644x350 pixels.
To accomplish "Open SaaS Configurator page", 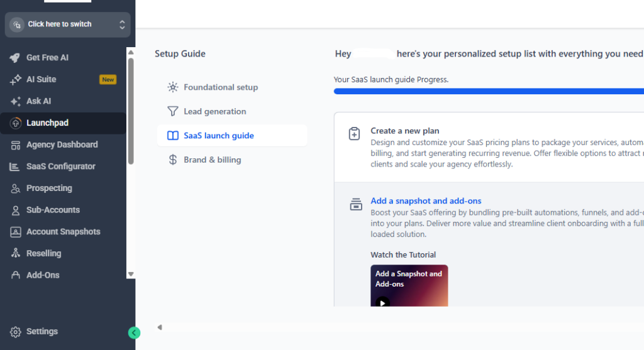I will click(63, 167).
